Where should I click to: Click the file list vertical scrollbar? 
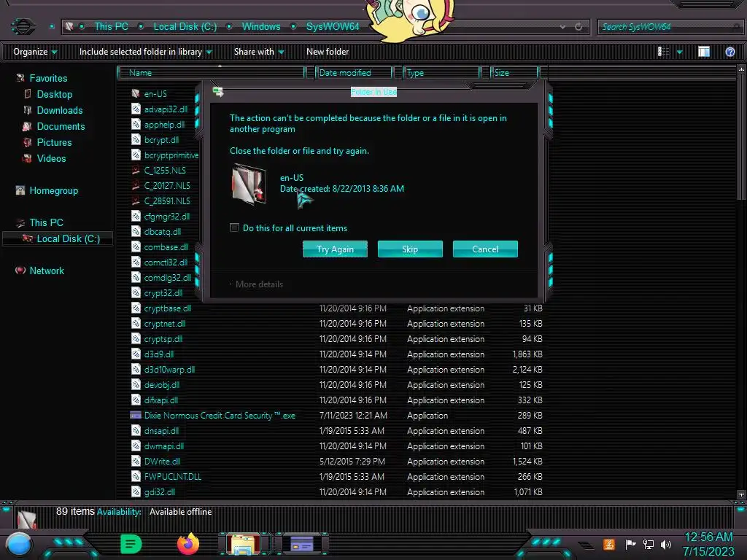click(741, 282)
